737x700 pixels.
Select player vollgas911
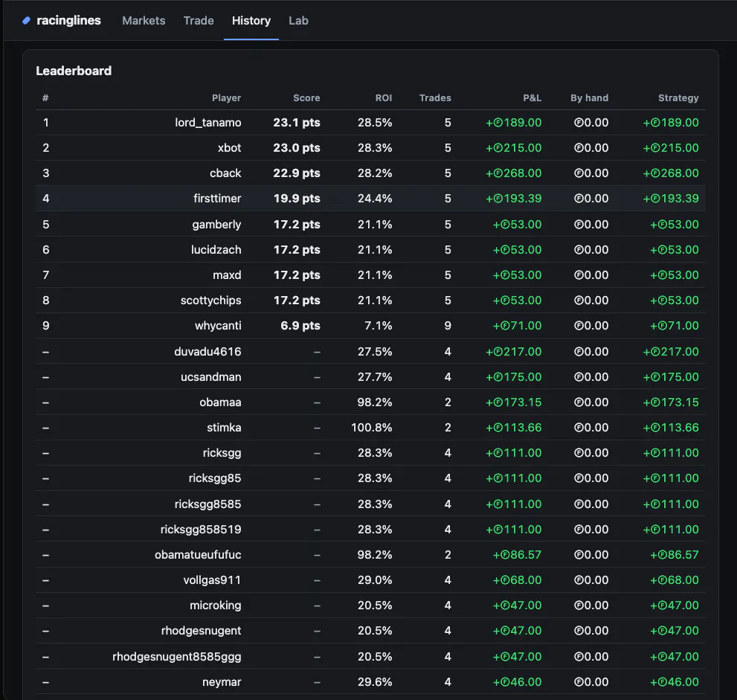point(212,580)
